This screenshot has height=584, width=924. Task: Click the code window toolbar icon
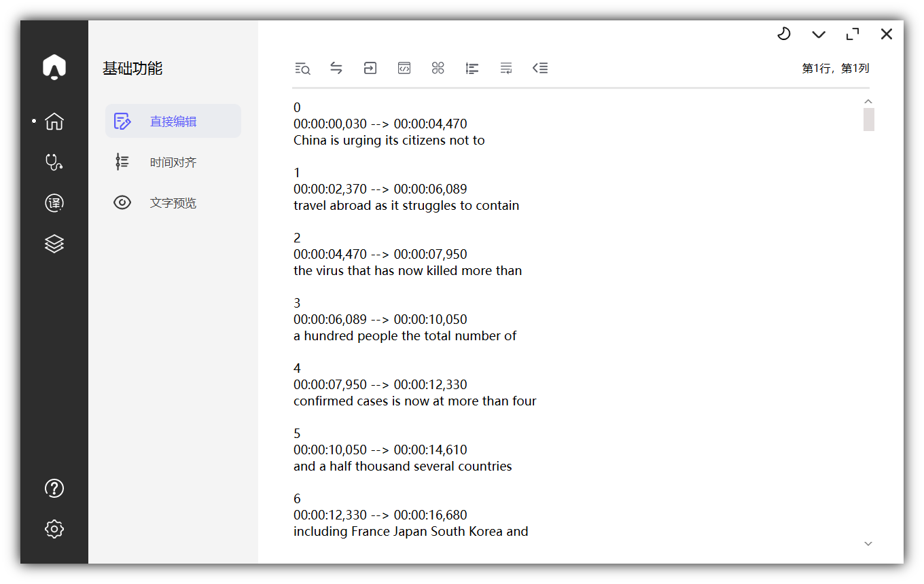point(404,68)
